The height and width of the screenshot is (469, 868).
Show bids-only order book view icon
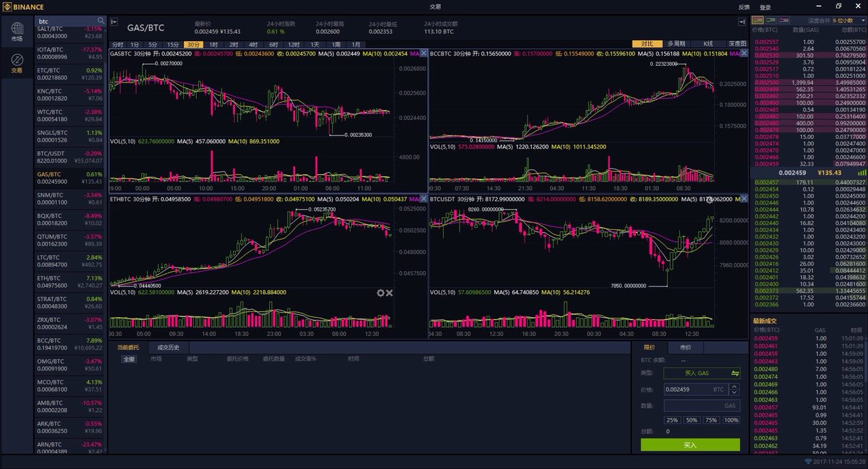point(772,21)
